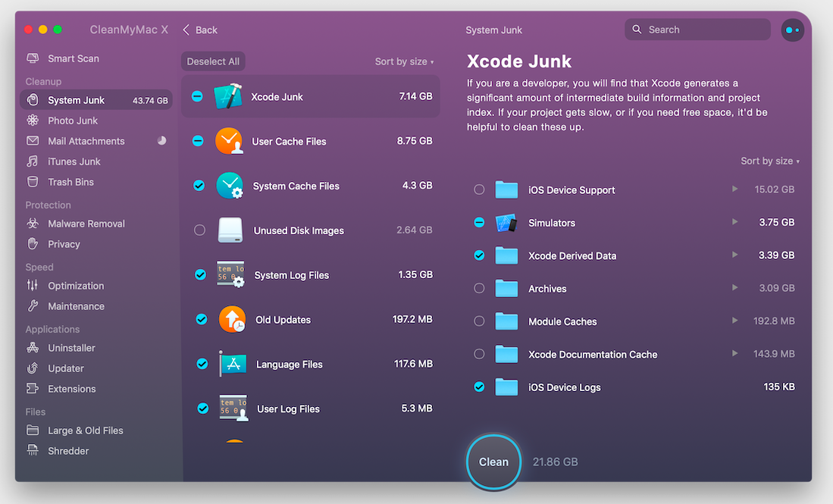Click the Mail Attachments envelope icon

(33, 141)
